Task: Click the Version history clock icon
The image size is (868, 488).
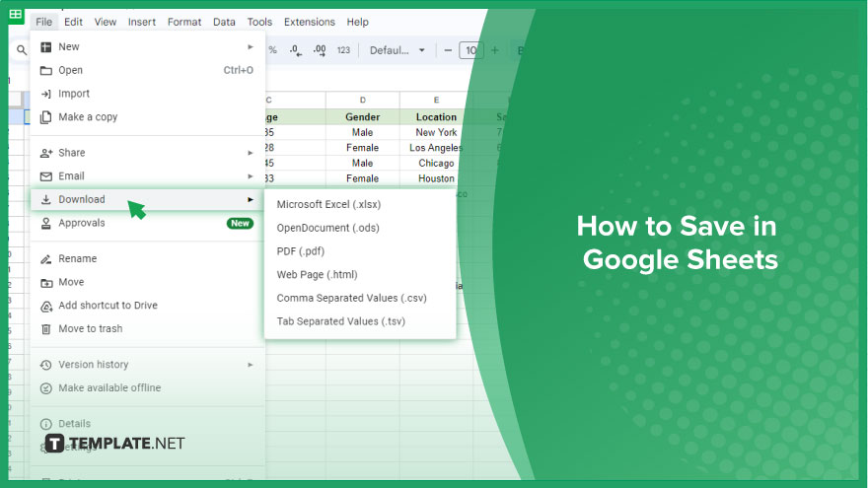Action: pyautogui.click(x=46, y=365)
